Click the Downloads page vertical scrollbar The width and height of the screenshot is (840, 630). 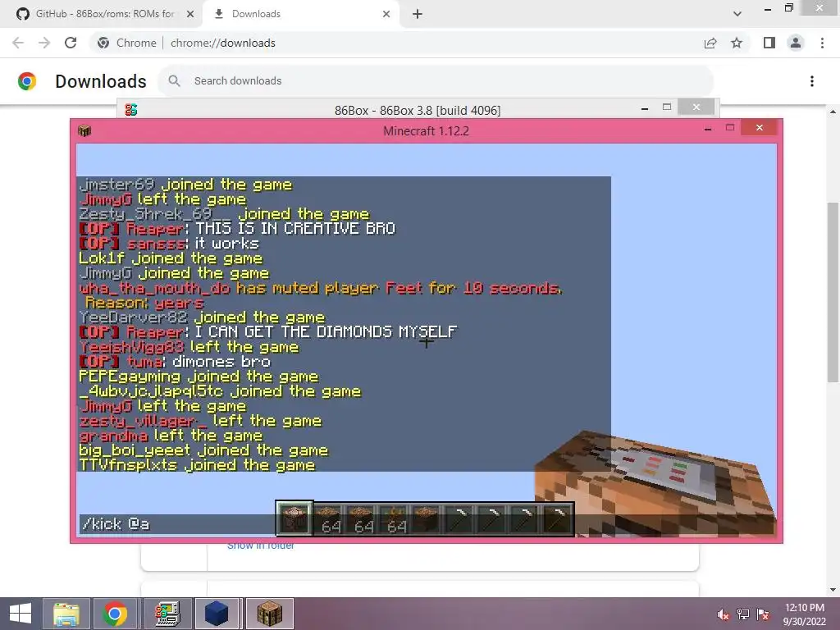click(833, 292)
